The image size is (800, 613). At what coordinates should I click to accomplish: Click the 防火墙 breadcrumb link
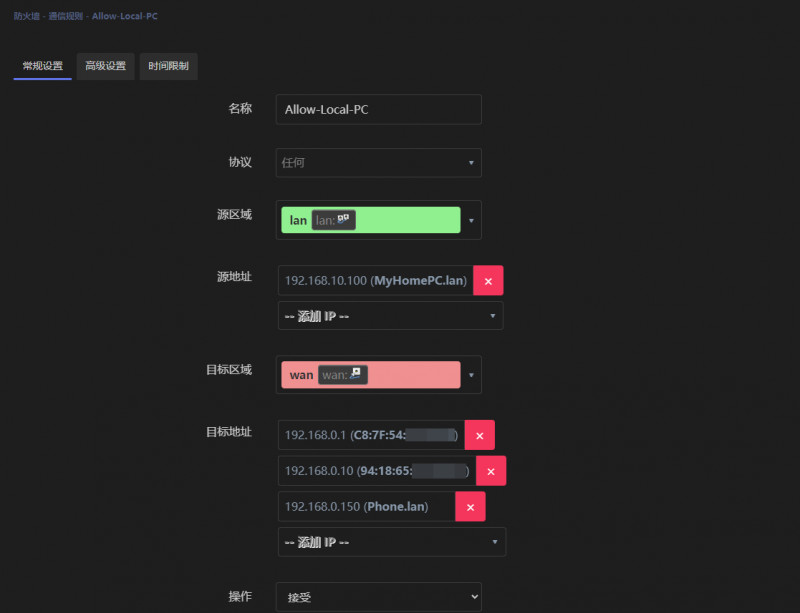27,17
